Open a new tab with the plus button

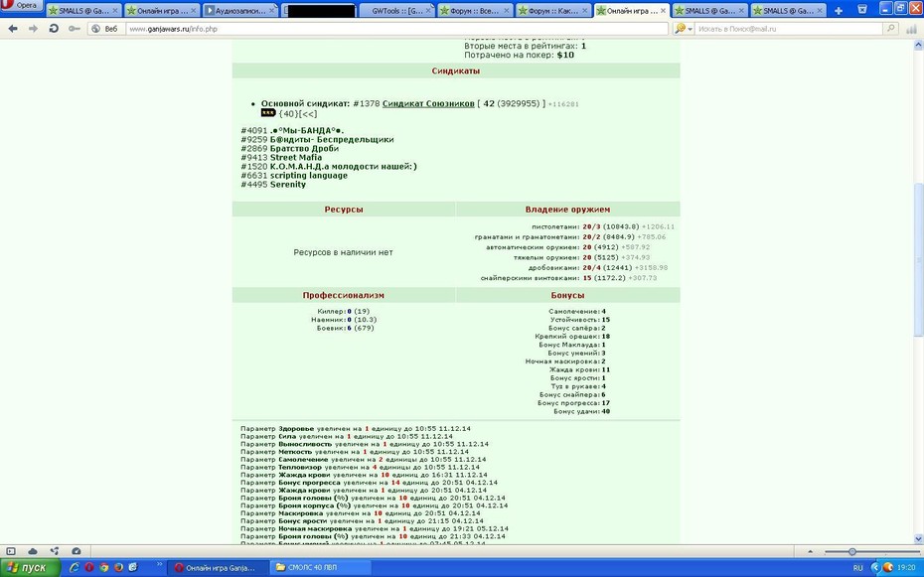[x=839, y=11]
